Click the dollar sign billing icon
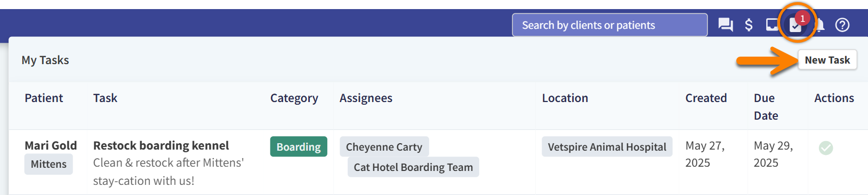 (x=749, y=25)
